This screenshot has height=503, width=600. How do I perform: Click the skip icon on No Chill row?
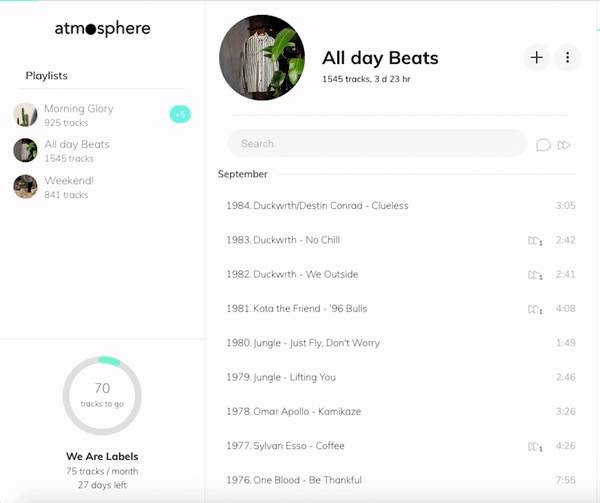tap(535, 241)
